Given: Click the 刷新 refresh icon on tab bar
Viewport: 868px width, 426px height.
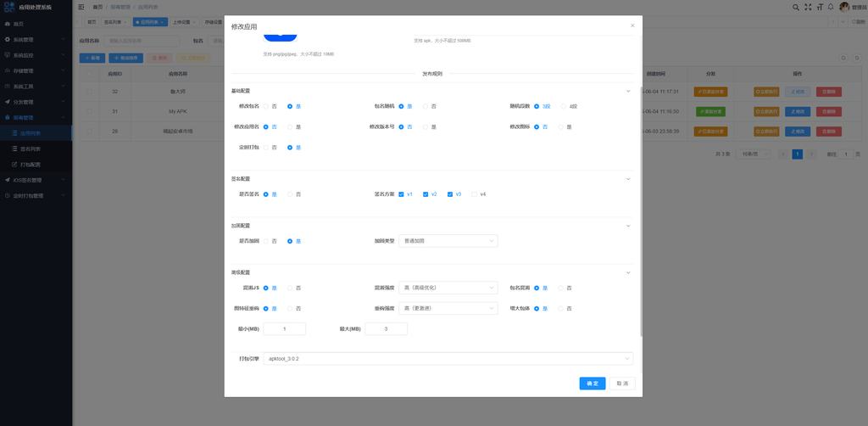Looking at the screenshot, I should 853,22.
